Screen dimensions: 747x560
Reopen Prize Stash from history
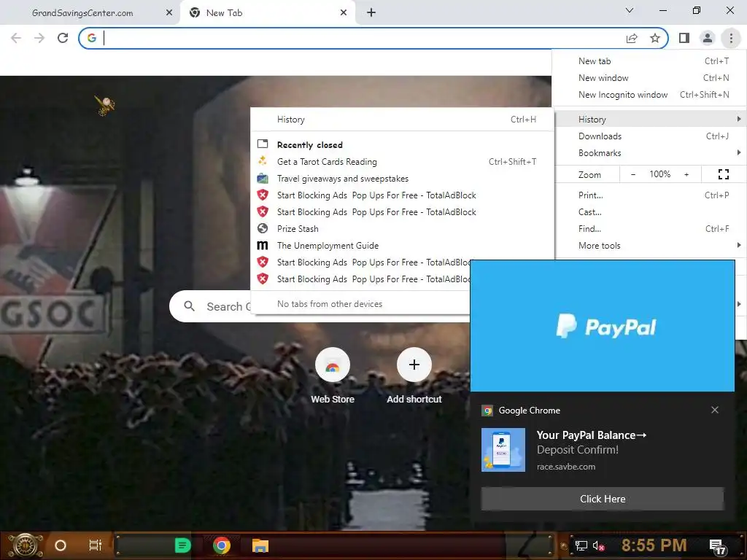(x=402, y=228)
